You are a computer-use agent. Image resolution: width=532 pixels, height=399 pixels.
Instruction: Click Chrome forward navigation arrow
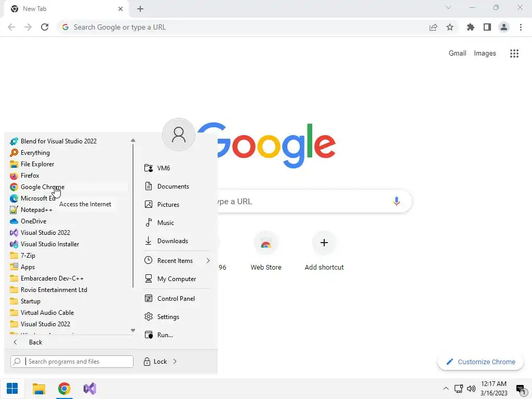pyautogui.click(x=28, y=27)
